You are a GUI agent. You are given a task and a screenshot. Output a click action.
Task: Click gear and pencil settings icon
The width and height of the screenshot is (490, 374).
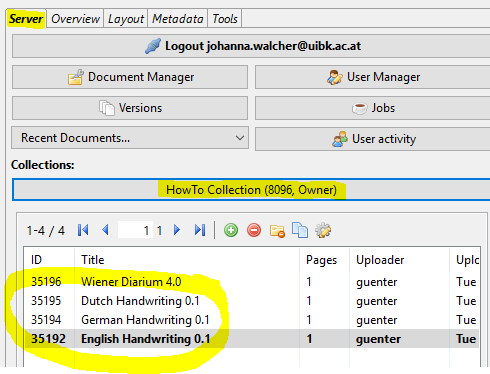[x=323, y=230]
